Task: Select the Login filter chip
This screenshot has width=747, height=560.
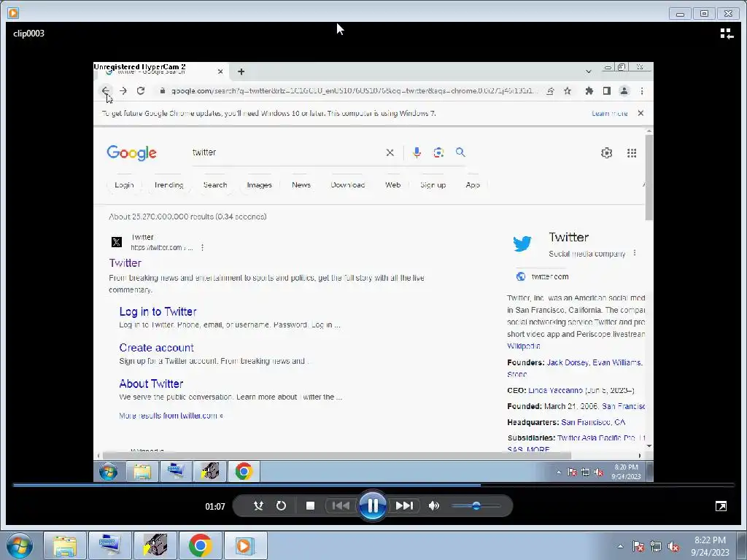Action: 124,184
